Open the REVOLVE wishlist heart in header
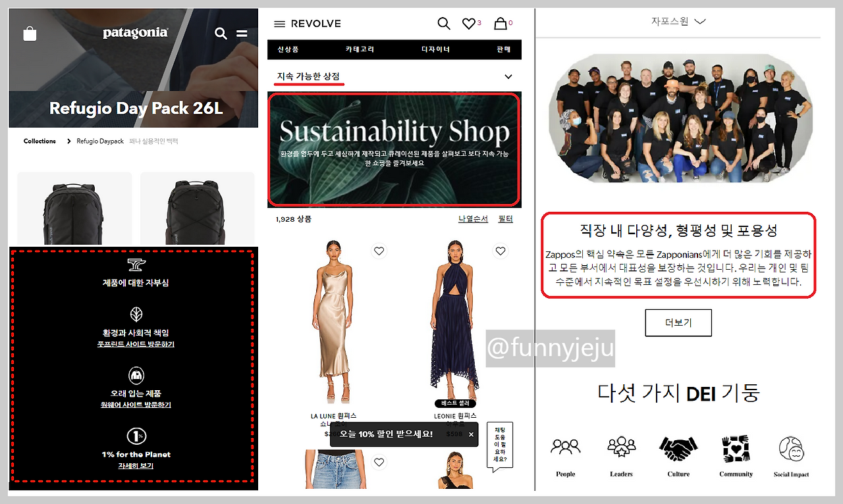 tap(468, 24)
